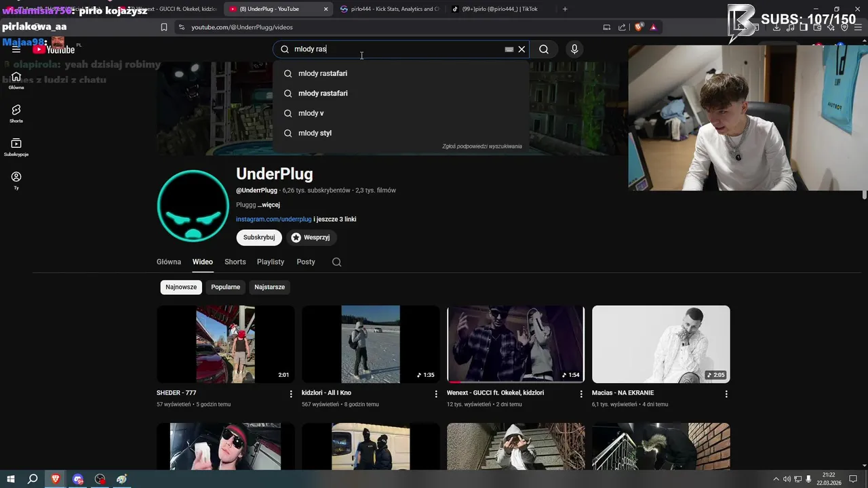Click the Macias - NA EKRANIE video title
This screenshot has height=488, width=868.
tap(623, 392)
